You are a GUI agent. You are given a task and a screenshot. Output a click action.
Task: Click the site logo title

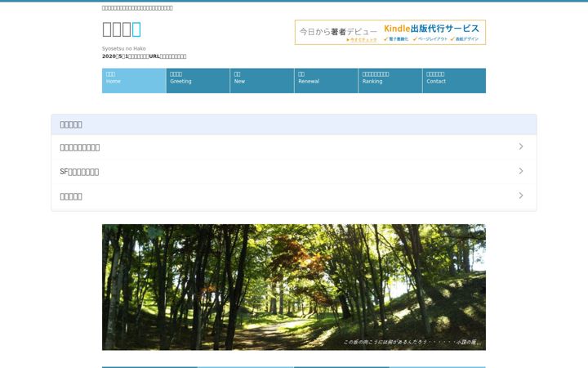click(x=122, y=29)
